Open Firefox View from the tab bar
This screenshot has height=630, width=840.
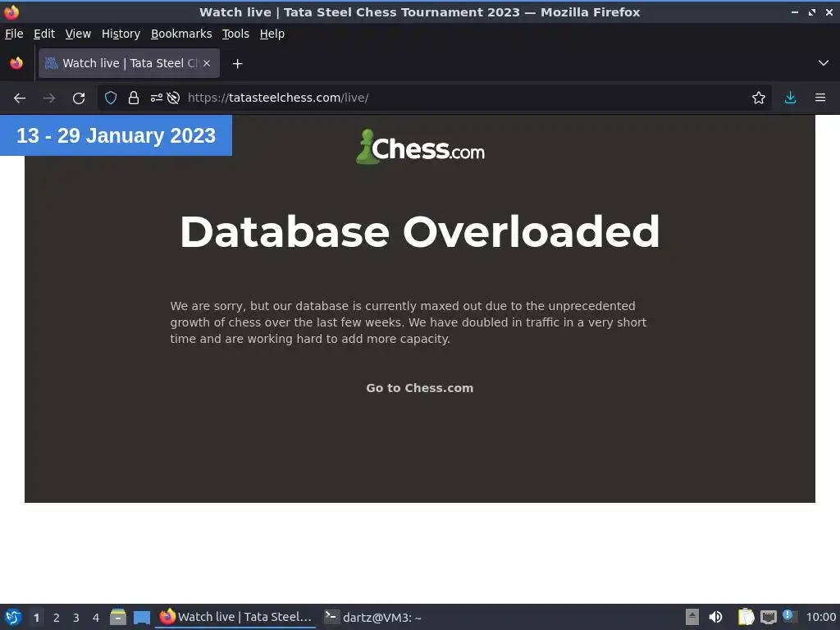coord(16,63)
